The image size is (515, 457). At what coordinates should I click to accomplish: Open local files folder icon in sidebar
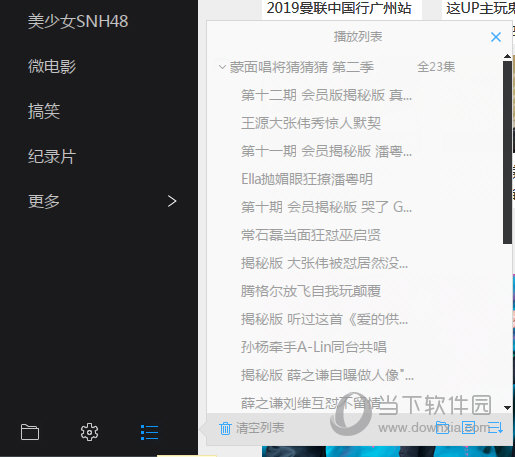point(30,432)
